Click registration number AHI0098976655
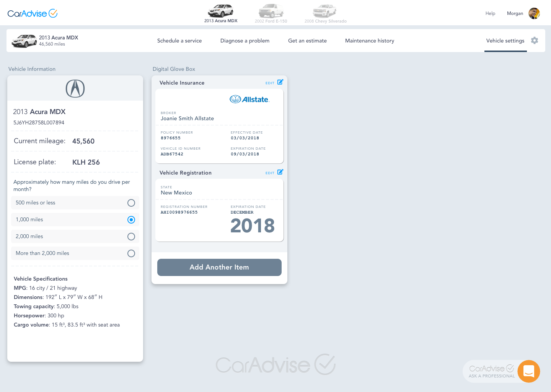The width and height of the screenshot is (551, 392). pos(179,212)
